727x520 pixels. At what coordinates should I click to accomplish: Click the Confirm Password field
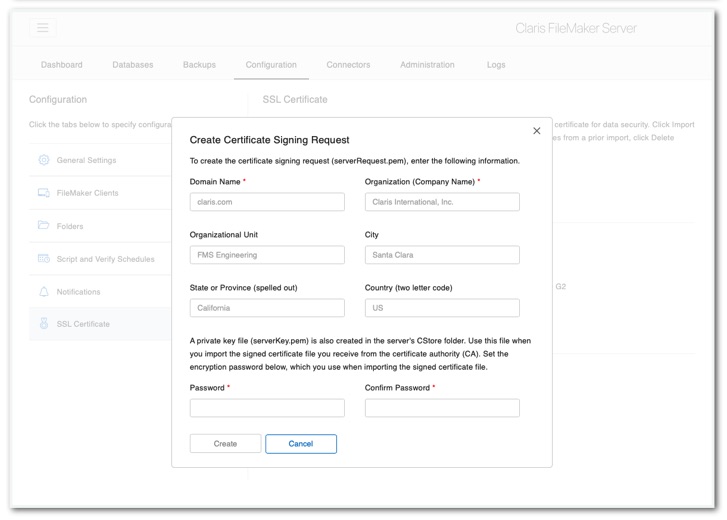point(442,408)
